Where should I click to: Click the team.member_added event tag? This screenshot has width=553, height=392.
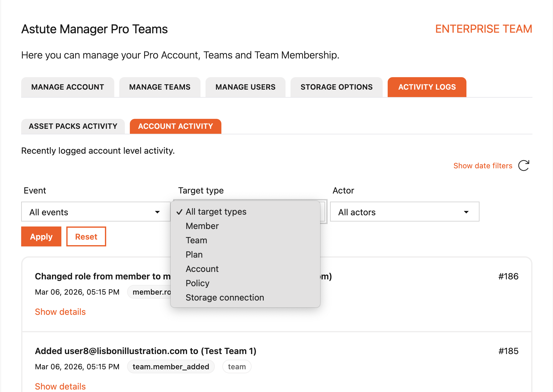(171, 367)
